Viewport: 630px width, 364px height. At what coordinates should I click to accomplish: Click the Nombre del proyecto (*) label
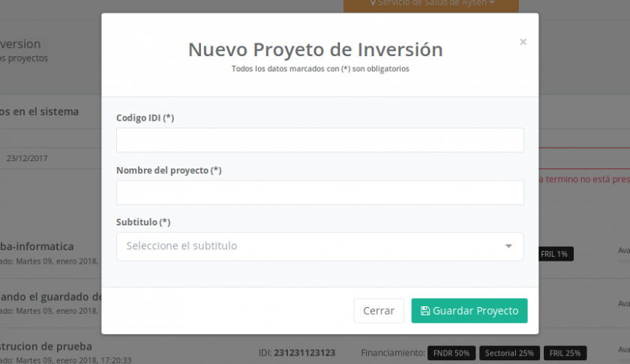point(169,171)
